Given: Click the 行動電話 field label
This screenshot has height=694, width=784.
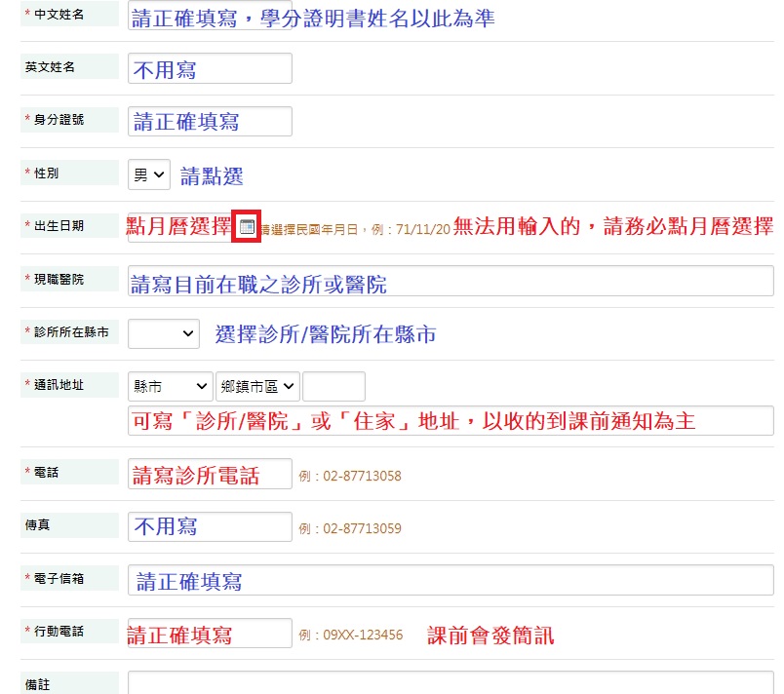Looking at the screenshot, I should tap(59, 632).
